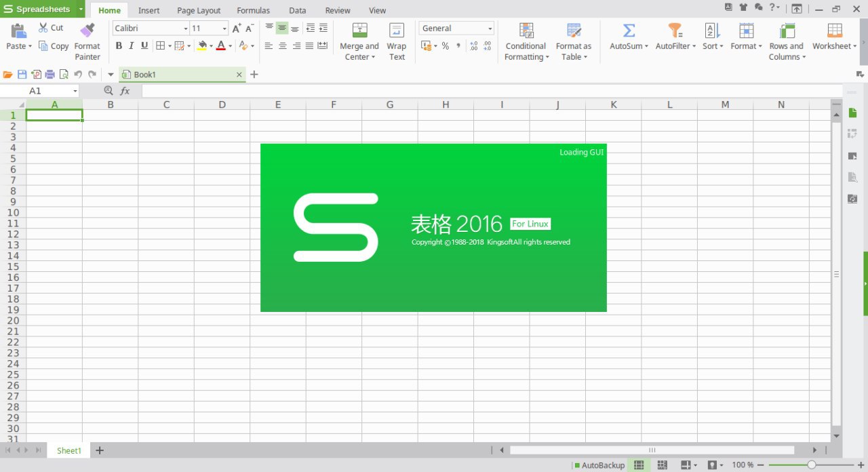Switch to Page Break Preview in the status bar
Image resolution: width=868 pixels, height=472 pixels.
[663, 465]
